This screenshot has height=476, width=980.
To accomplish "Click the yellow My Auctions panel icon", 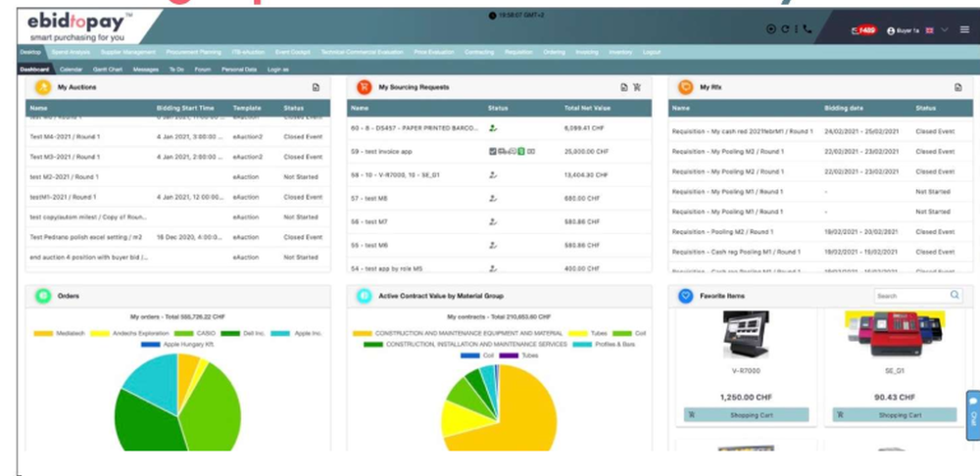I will pos(43,87).
